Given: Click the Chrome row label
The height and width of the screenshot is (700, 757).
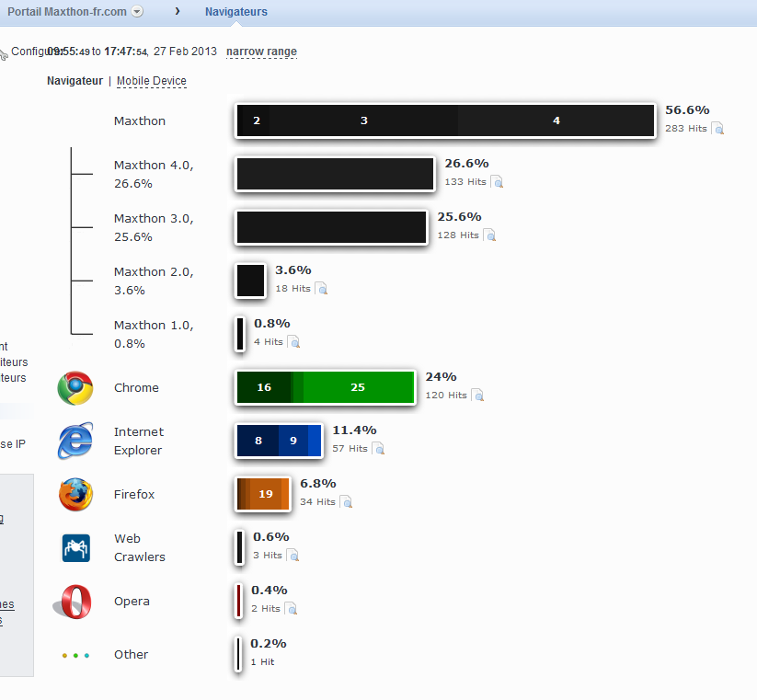Looking at the screenshot, I should point(136,387).
